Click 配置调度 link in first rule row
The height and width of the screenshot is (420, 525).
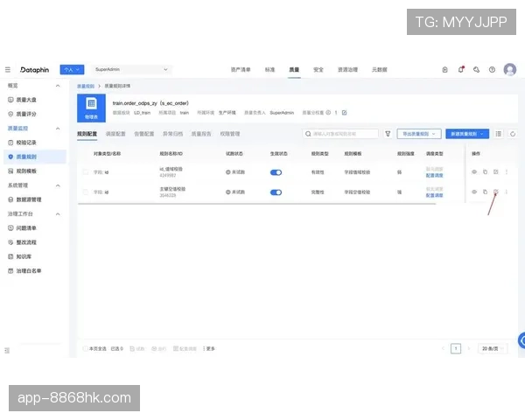(x=435, y=176)
